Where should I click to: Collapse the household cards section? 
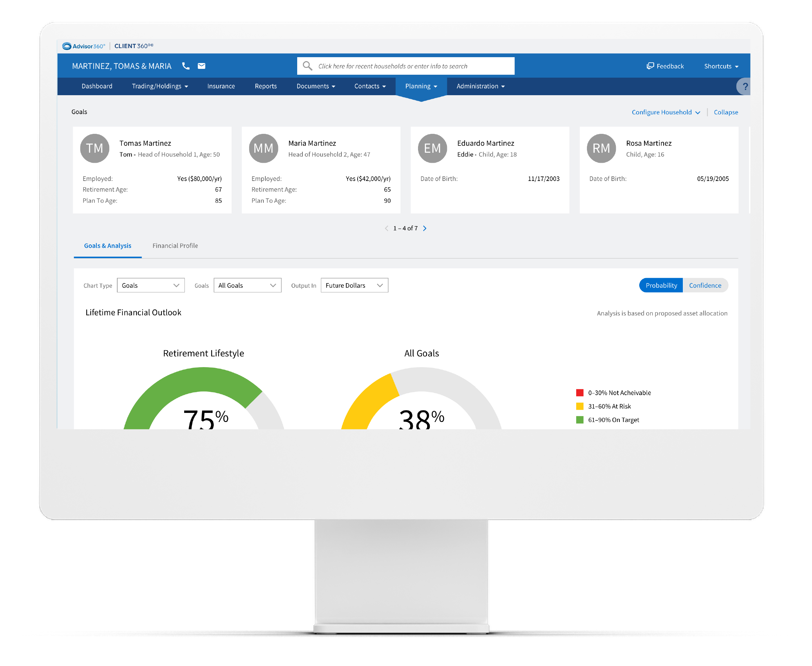726,112
